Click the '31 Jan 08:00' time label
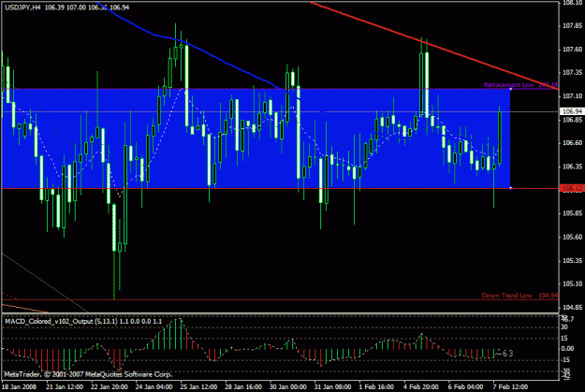The height and width of the screenshot is (392, 585). click(332, 386)
